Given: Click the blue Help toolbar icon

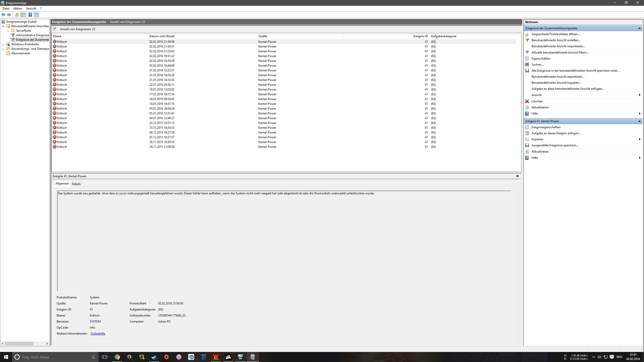Looking at the screenshot, I should (30, 15).
